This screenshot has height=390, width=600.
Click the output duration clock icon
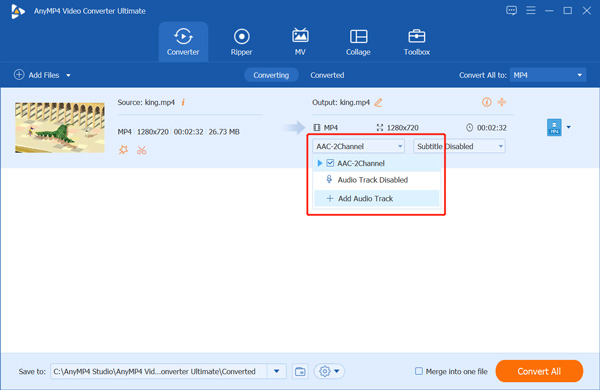[470, 127]
